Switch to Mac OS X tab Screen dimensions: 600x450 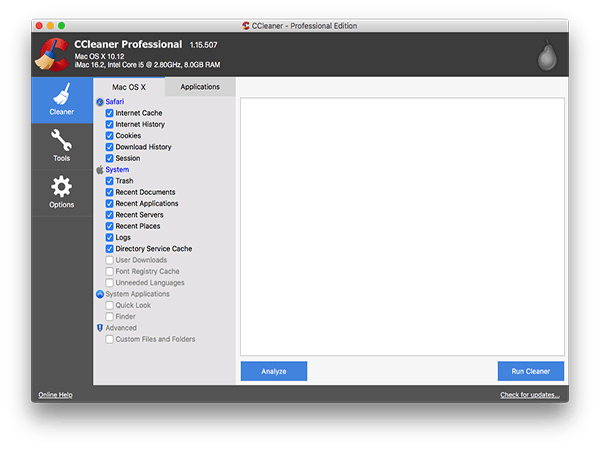tap(129, 87)
